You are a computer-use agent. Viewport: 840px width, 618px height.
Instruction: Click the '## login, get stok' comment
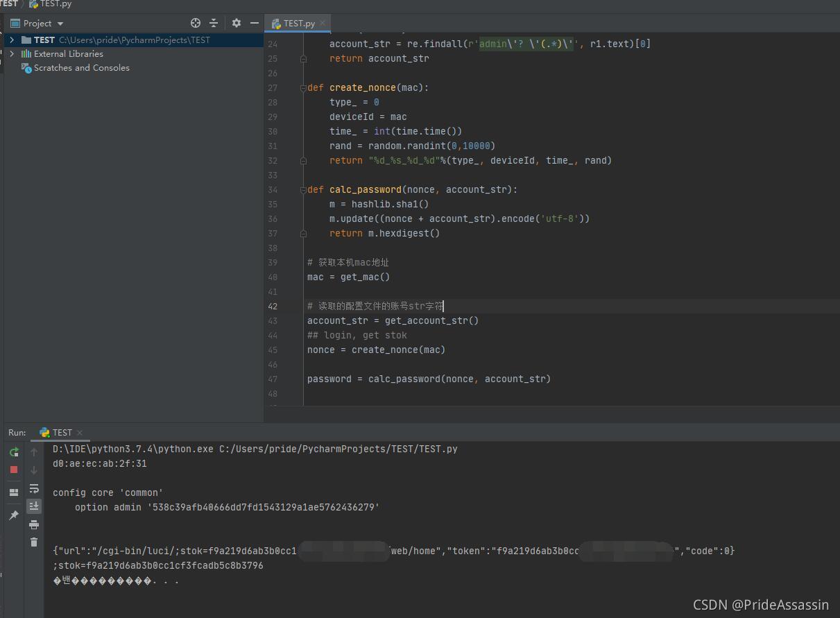pyautogui.click(x=357, y=335)
